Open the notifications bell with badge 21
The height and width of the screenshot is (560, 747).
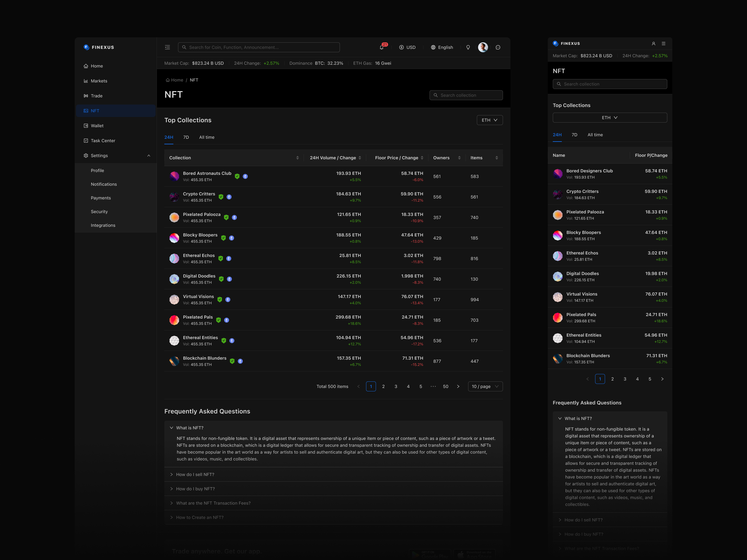tap(382, 47)
